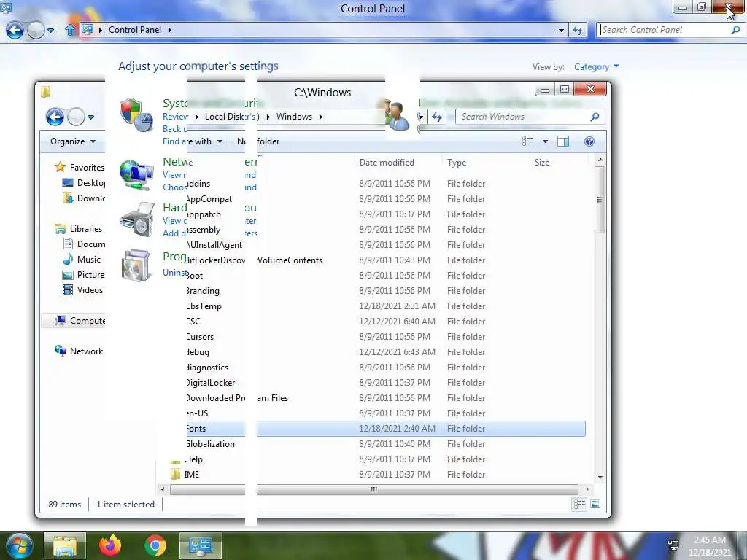This screenshot has height=560, width=747.
Task: Click System and Security shield icon
Action: (x=136, y=114)
